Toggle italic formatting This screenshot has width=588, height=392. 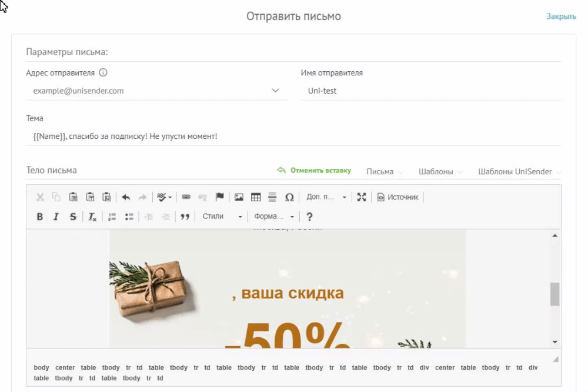56,217
